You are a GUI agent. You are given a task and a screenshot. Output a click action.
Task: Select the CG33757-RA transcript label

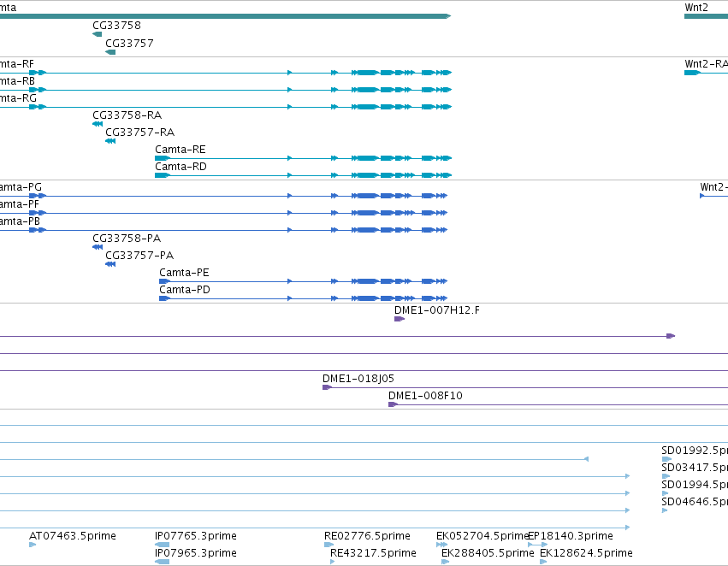(x=140, y=133)
